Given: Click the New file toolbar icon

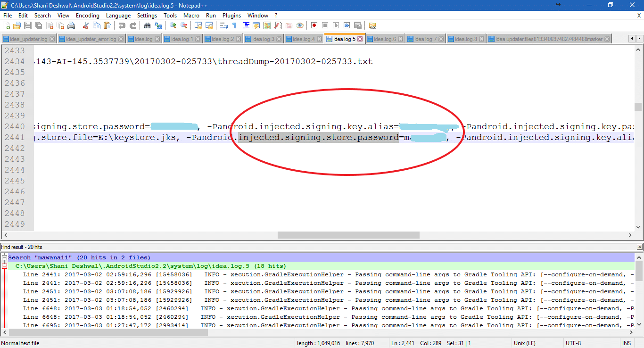Looking at the screenshot, I should click(x=7, y=25).
